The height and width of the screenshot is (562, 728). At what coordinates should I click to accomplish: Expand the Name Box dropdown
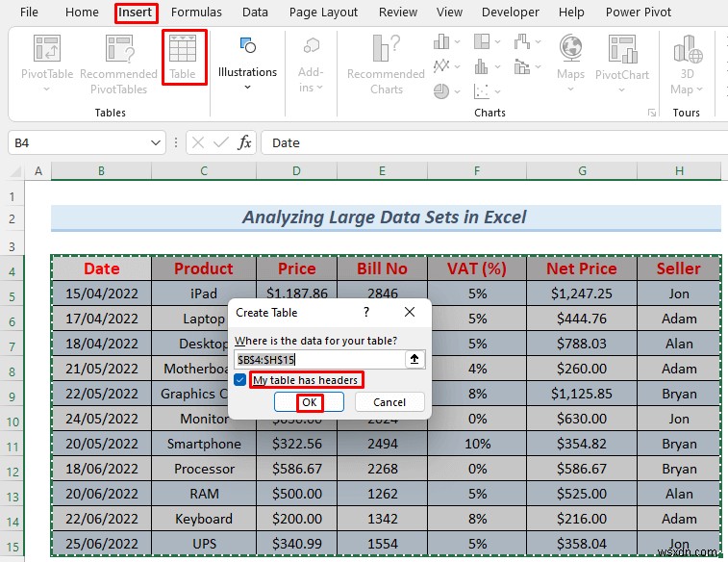coord(156,142)
